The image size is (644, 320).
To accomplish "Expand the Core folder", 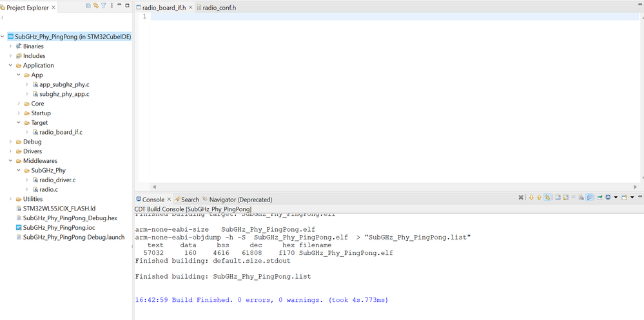I will [x=19, y=104].
